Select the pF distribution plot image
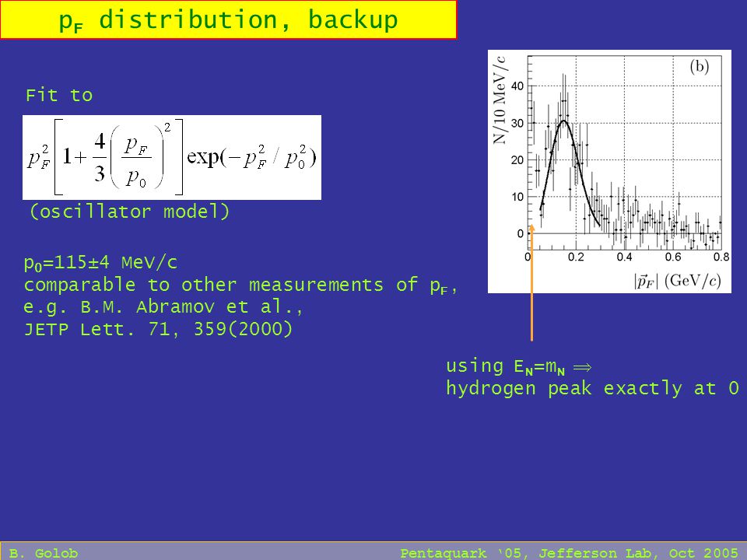 (x=609, y=171)
